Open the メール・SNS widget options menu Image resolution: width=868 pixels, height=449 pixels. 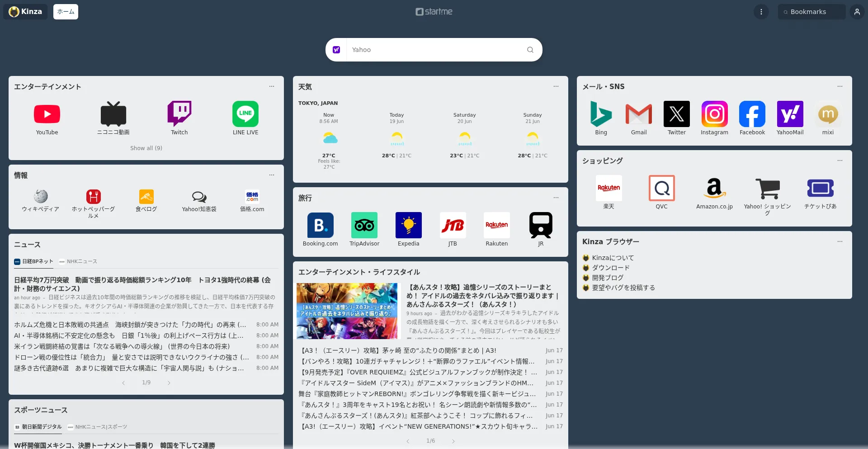pos(840,86)
